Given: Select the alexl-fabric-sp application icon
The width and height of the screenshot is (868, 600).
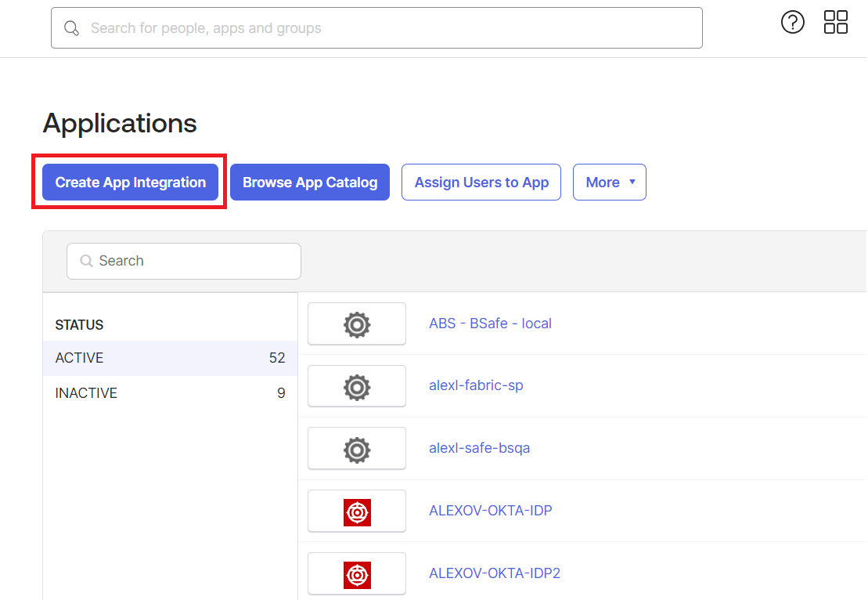Looking at the screenshot, I should 357,386.
